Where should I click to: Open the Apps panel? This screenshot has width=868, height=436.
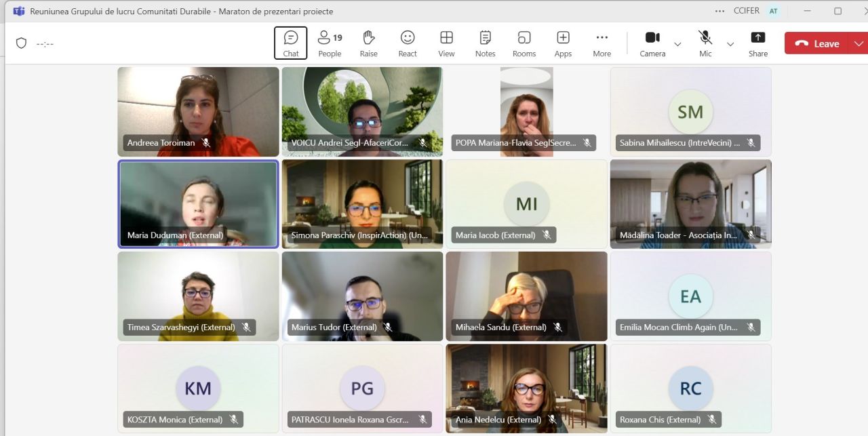563,43
